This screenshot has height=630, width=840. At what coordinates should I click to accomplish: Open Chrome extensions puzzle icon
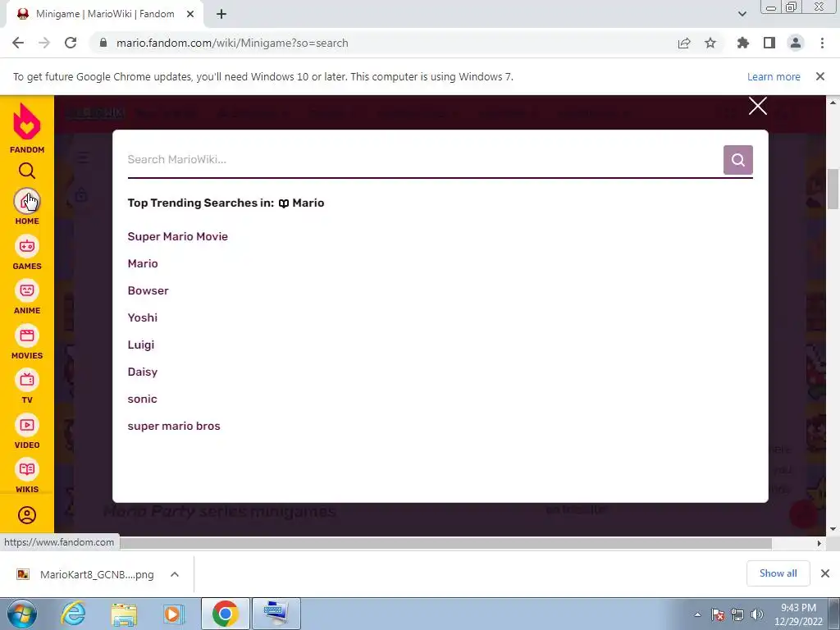(x=742, y=43)
